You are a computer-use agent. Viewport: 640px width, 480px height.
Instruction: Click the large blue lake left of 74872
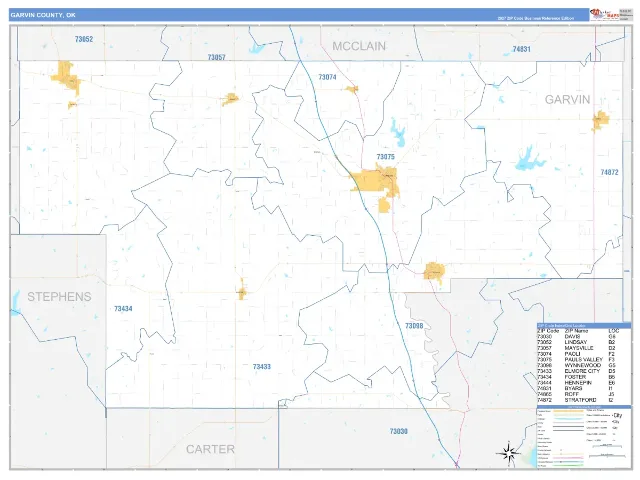tap(529, 159)
